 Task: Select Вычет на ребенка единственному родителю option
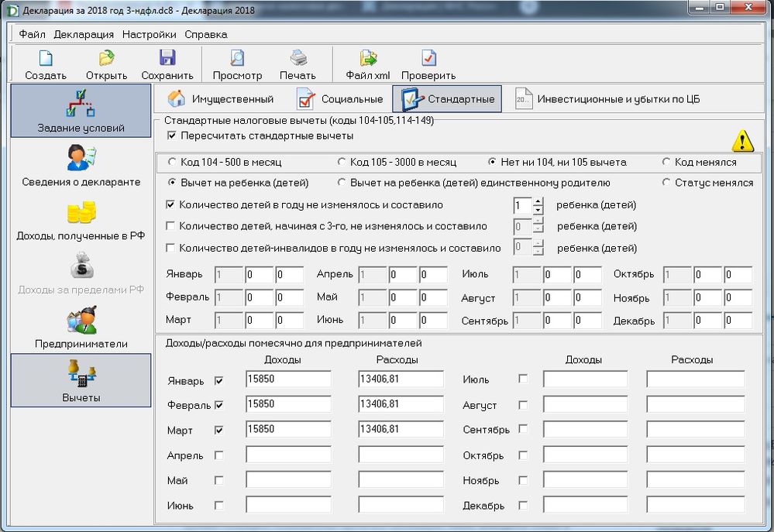[x=342, y=183]
